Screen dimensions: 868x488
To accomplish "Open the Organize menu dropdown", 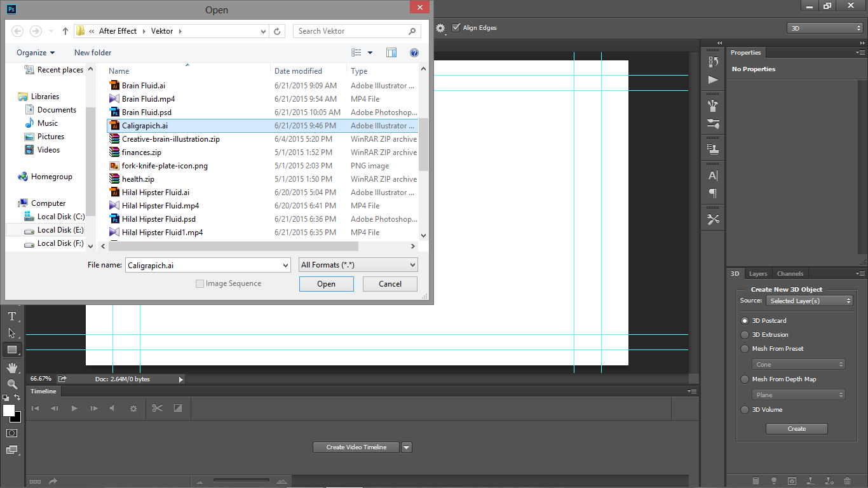I will pyautogui.click(x=36, y=53).
